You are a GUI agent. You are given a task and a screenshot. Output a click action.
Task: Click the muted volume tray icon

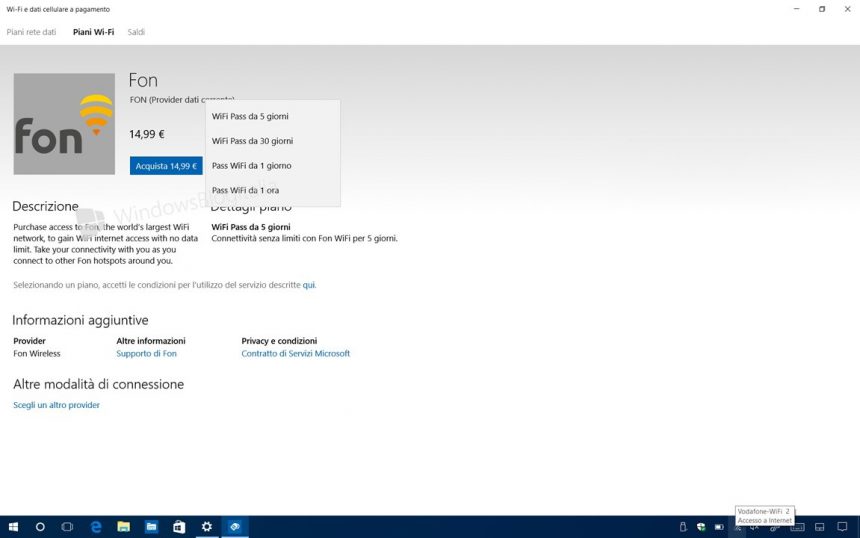coord(755,528)
